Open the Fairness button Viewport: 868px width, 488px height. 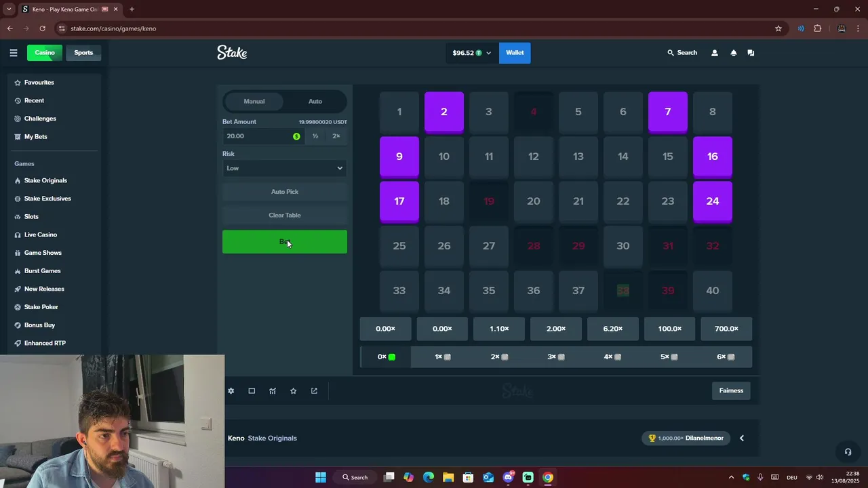pyautogui.click(x=731, y=391)
